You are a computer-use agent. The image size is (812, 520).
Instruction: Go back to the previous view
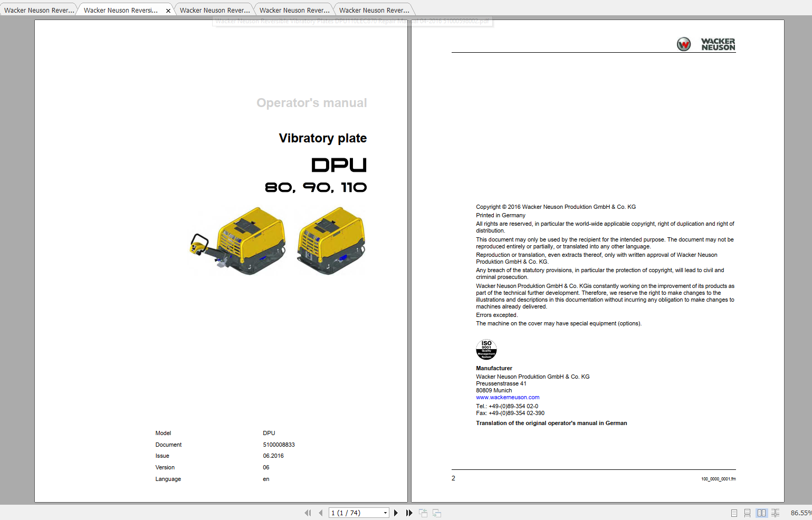[423, 512]
